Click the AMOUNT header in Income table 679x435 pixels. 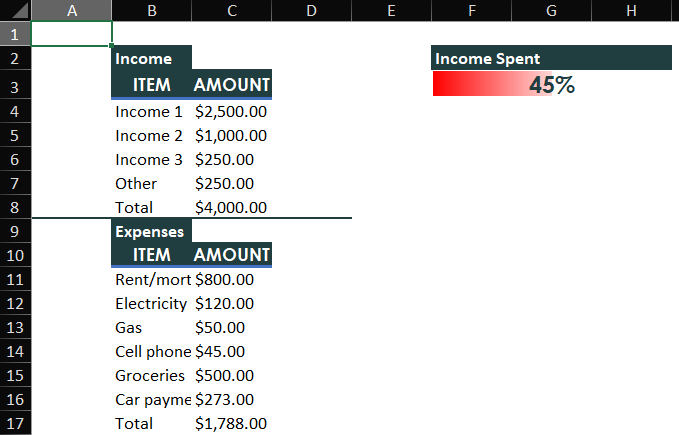tap(231, 85)
